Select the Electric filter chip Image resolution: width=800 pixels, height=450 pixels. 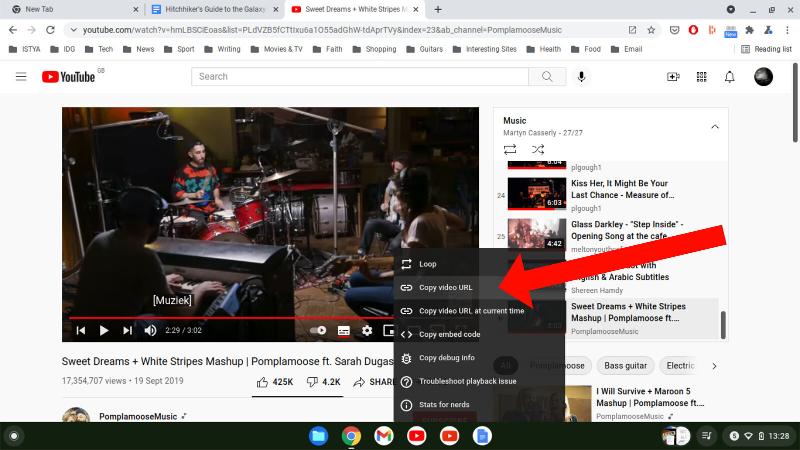pyautogui.click(x=680, y=366)
